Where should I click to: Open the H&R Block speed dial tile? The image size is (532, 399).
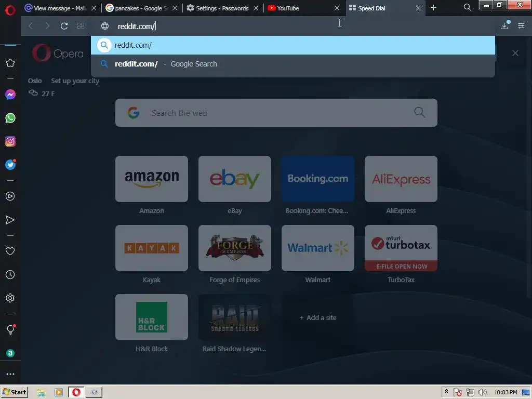(x=152, y=317)
